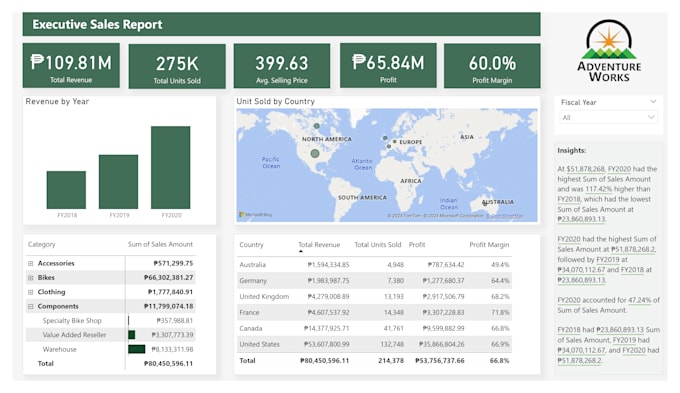This screenshot has height=393, width=680.
Task: Select the FY2019 revenue bar
Action: pyautogui.click(x=118, y=182)
